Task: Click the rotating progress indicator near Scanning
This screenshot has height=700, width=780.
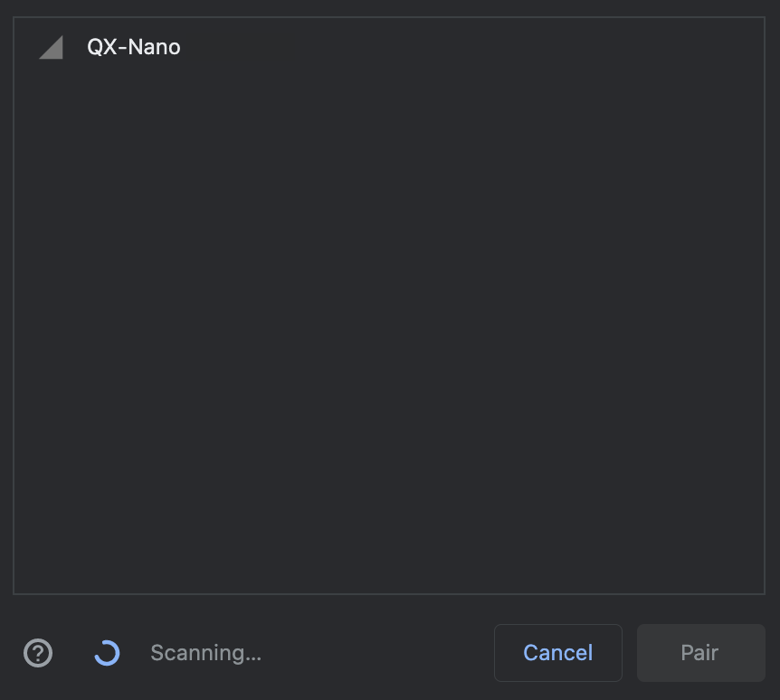Action: pyautogui.click(x=107, y=653)
